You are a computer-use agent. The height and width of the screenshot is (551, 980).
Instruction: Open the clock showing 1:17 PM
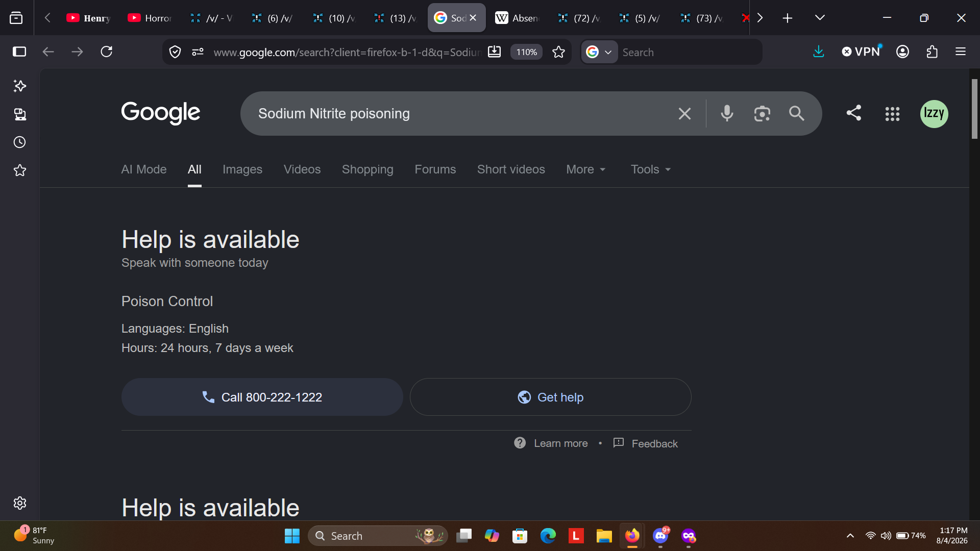952,536
